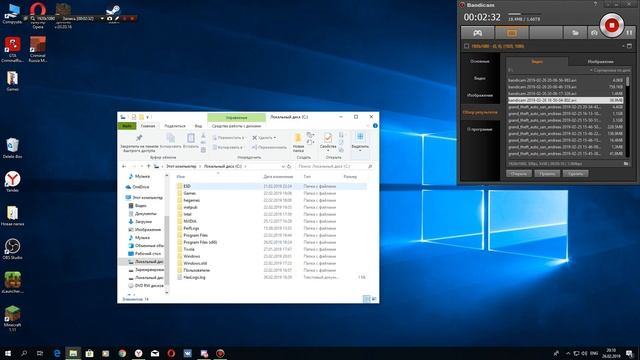Select OneDrive in Explorer navigation pane
The height and width of the screenshot is (360, 640).
pyautogui.click(x=141, y=187)
